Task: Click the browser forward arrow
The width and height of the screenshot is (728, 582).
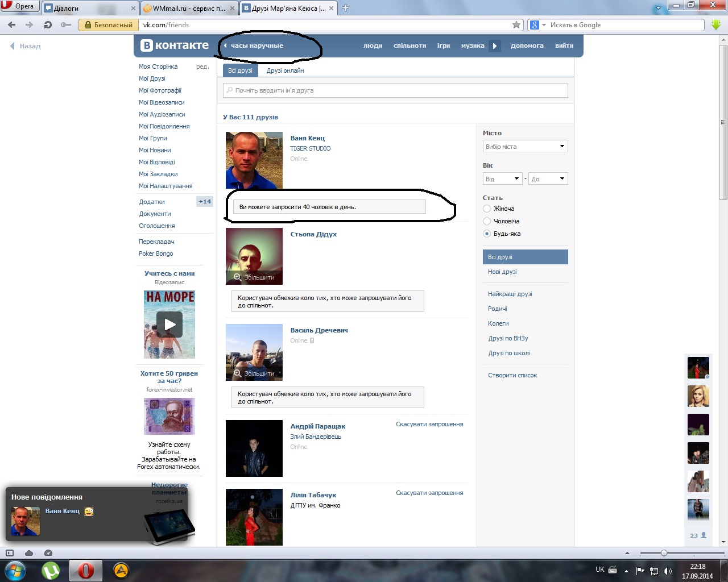Action: point(30,25)
